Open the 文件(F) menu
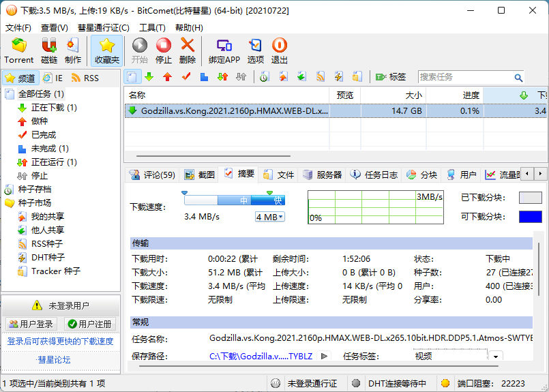The image size is (549, 392). click(x=18, y=28)
